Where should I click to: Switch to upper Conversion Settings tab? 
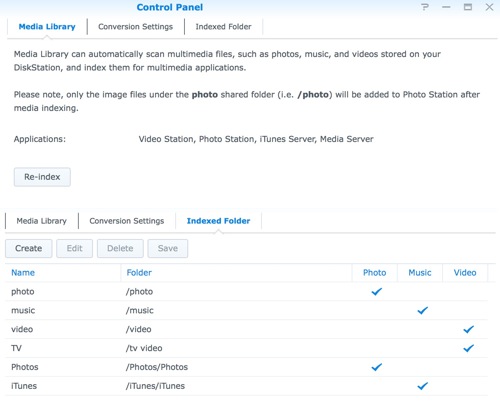135,27
